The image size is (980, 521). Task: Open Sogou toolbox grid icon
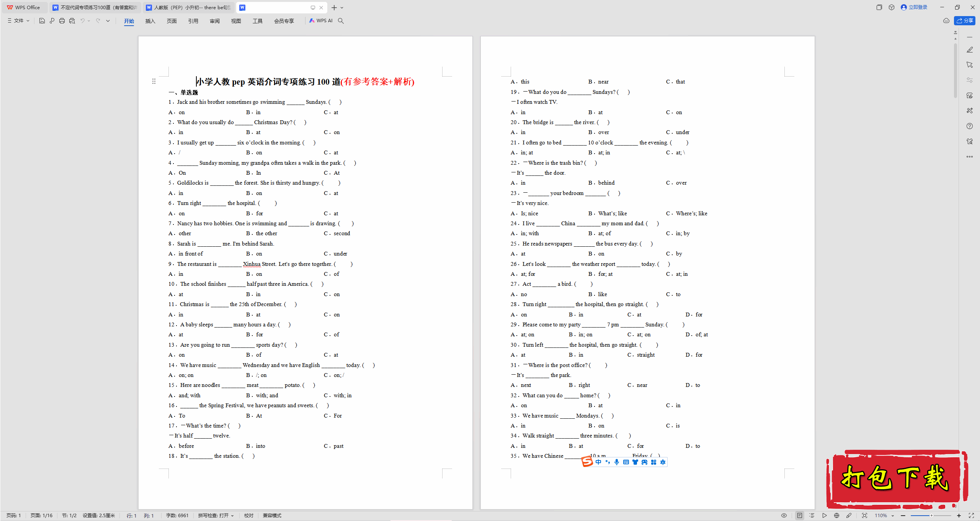click(653, 462)
